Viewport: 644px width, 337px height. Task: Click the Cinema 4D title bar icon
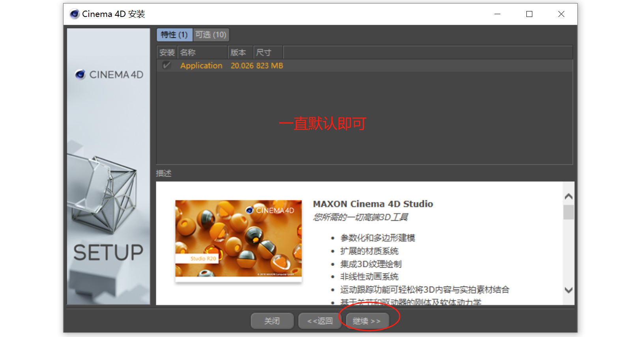74,14
